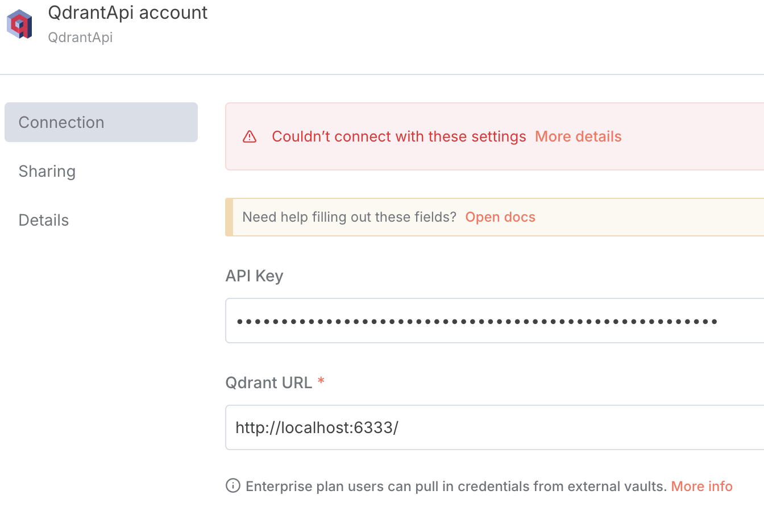The image size is (764, 532).
Task: Click the gray QdrantApi subtitle
Action: [x=80, y=38]
